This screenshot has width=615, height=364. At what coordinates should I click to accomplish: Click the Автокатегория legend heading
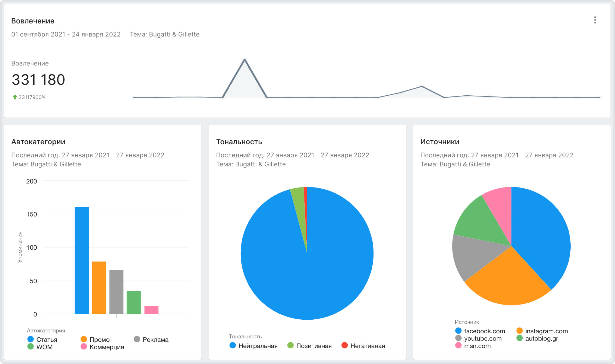(46, 331)
